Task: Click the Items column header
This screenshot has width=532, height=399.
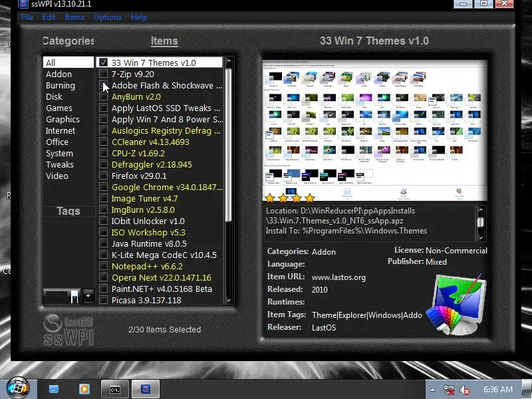Action: pos(164,41)
